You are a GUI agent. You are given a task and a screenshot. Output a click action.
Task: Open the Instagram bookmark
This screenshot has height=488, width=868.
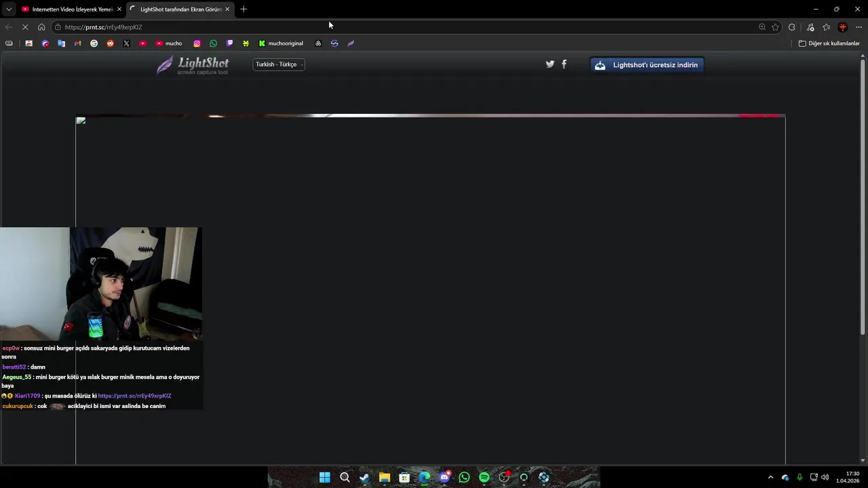click(x=197, y=43)
